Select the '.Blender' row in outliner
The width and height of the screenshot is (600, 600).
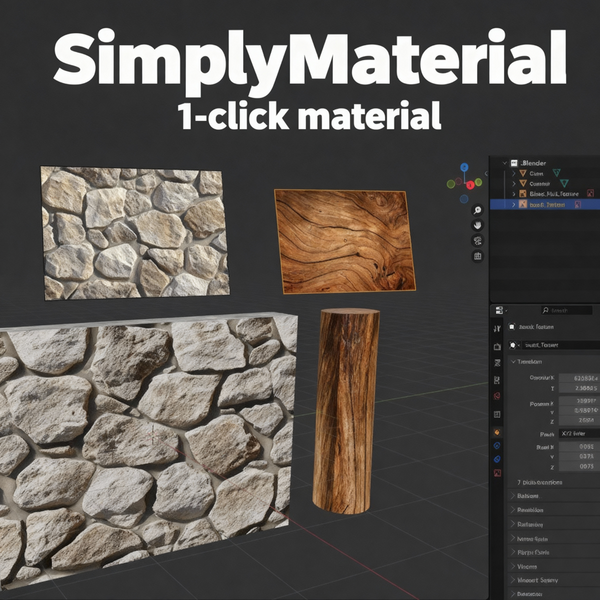(x=545, y=163)
